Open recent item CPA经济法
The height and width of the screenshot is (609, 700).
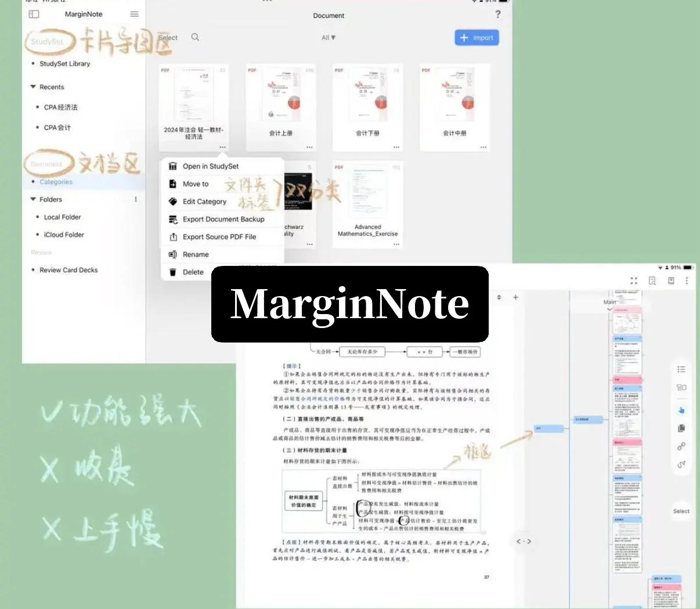[60, 107]
